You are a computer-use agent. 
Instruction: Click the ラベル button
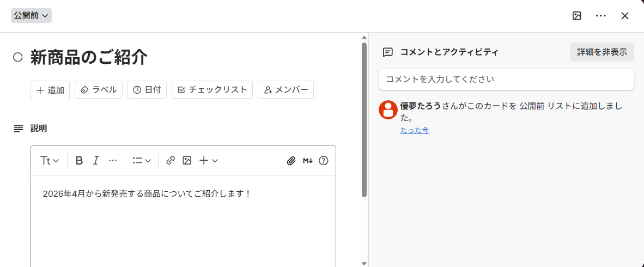(x=99, y=90)
